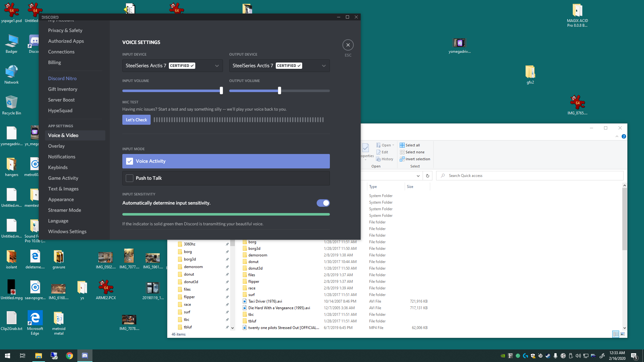
Task: Expand the Output Device dropdown
Action: coord(279,66)
